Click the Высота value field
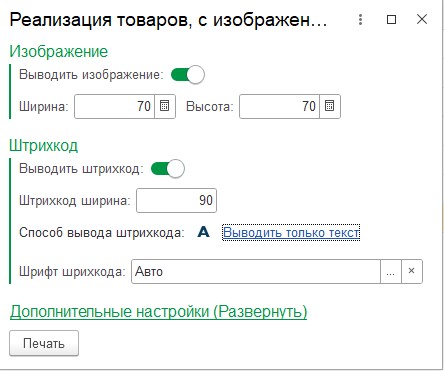This screenshot has width=444, height=371. click(279, 106)
